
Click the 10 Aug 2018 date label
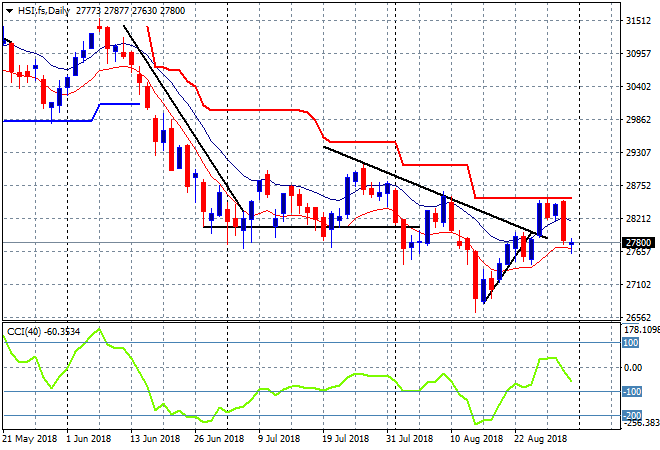pyautogui.click(x=476, y=439)
